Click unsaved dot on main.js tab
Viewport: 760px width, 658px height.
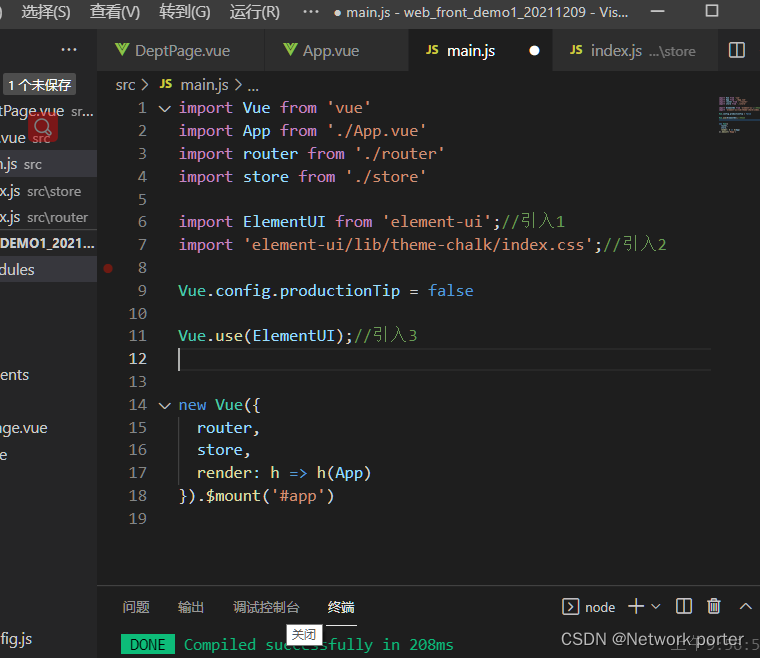tap(534, 51)
